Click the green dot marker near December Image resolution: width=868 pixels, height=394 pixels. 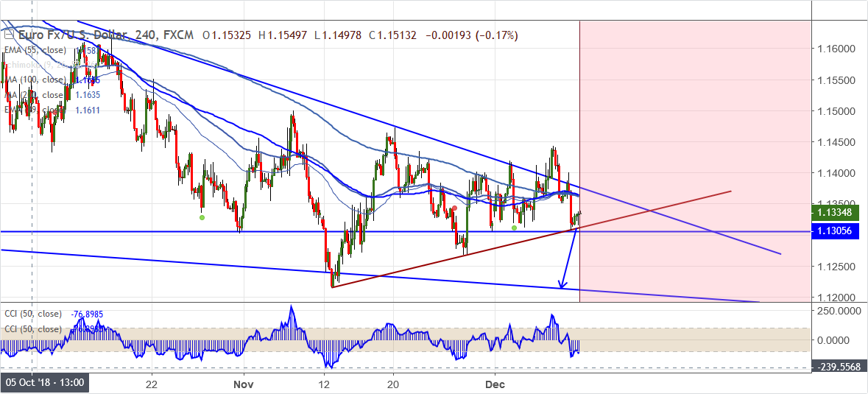pos(514,227)
